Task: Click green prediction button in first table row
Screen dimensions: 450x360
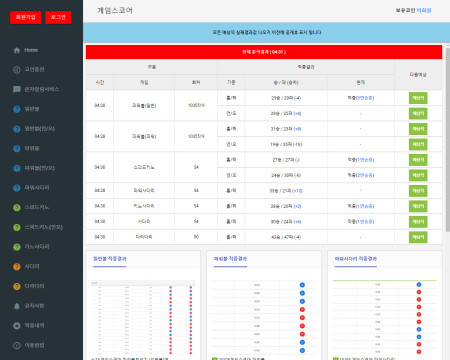Action: [418, 98]
